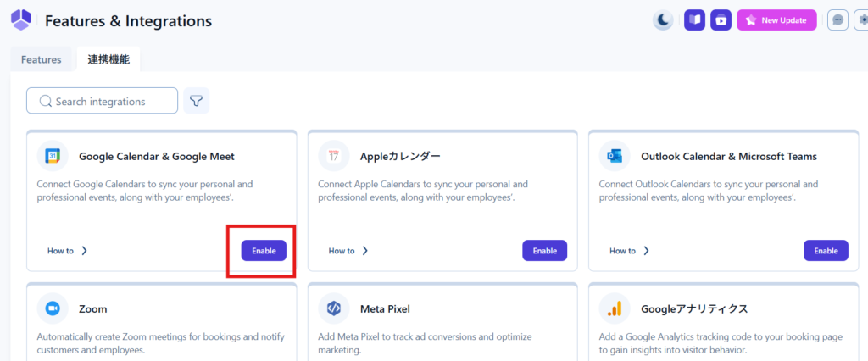Select the 連携機能 tab

click(x=108, y=59)
